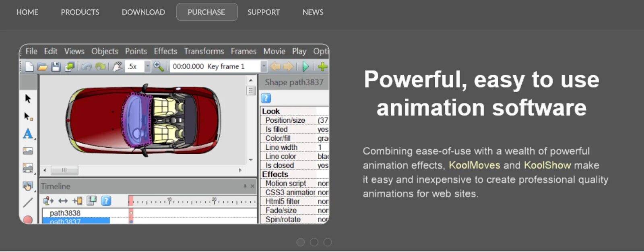644x252 pixels.
Task: Open the Transforms menu
Action: (x=204, y=51)
